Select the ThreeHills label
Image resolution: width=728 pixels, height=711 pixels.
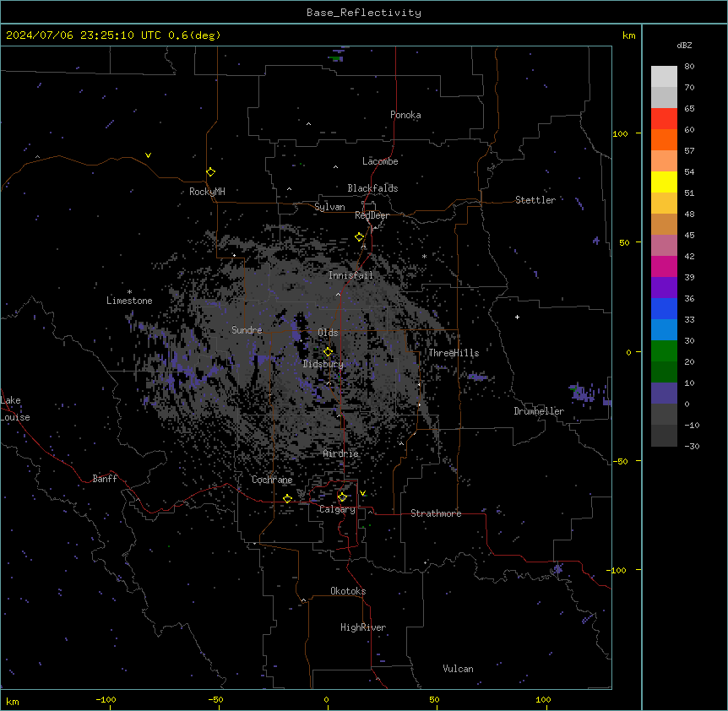(x=454, y=353)
